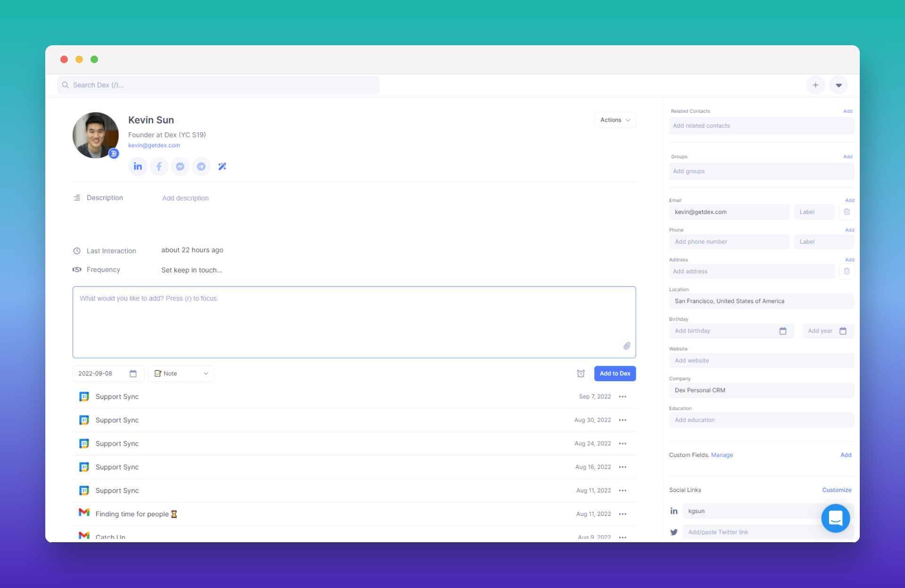Open Kevin Sun's LinkedIn profile icon
905x588 pixels.
(x=138, y=166)
